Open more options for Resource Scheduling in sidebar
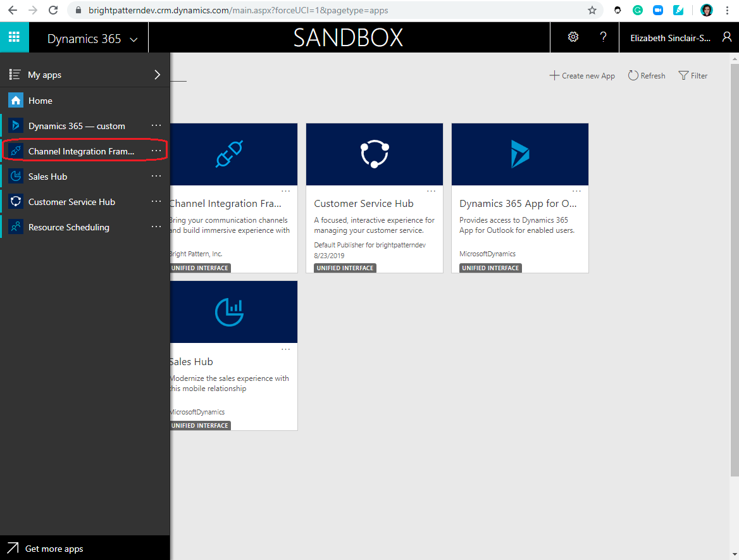The image size is (739, 560). [x=156, y=227]
